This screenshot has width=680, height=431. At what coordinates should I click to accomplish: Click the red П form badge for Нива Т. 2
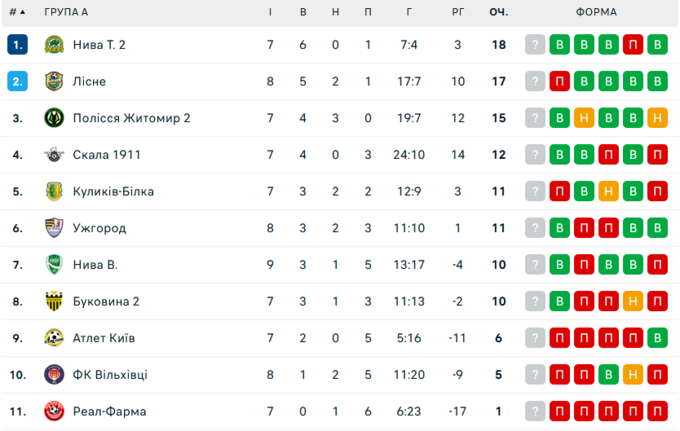tap(633, 45)
